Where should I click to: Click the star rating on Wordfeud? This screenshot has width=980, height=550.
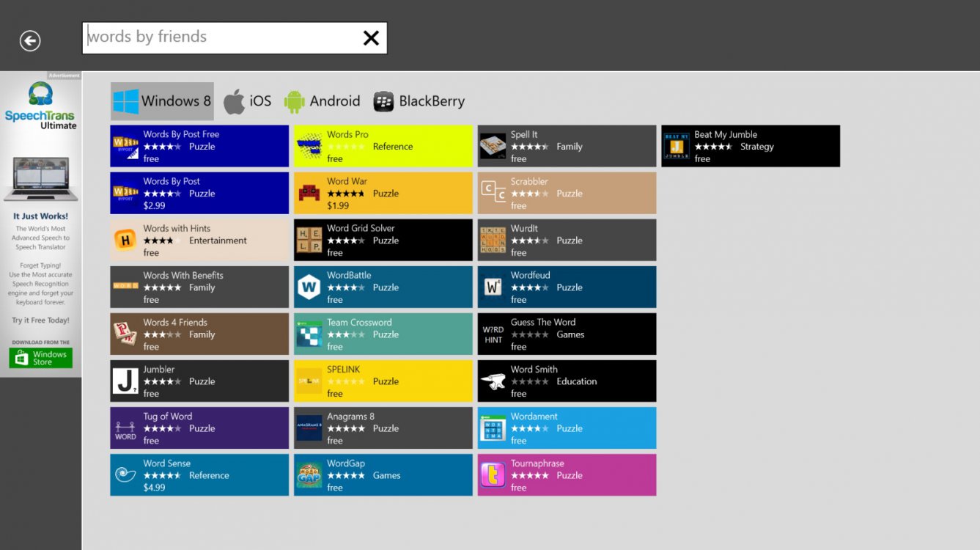530,287
